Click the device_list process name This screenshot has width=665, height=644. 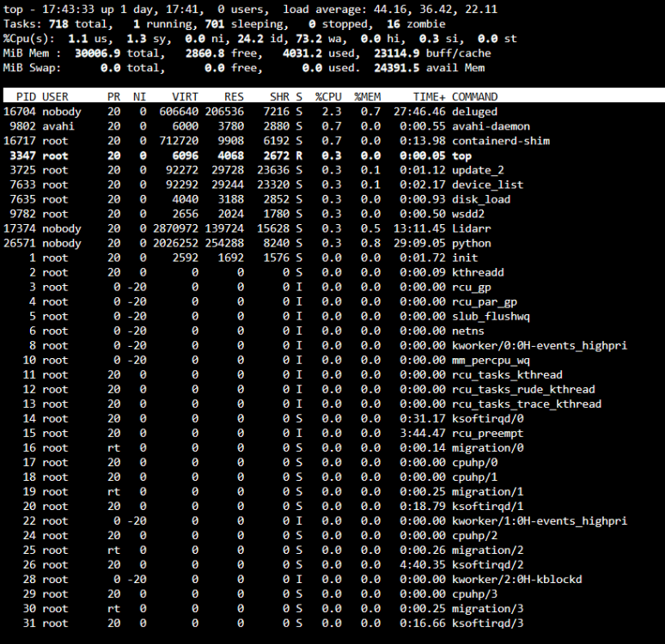coord(488,185)
